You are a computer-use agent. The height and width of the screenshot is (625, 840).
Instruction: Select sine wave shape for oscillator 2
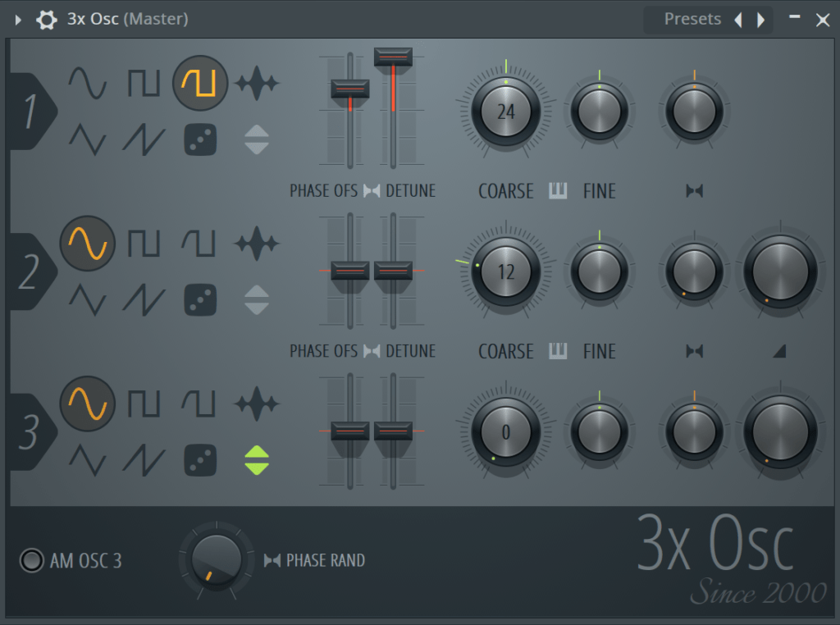click(87, 243)
